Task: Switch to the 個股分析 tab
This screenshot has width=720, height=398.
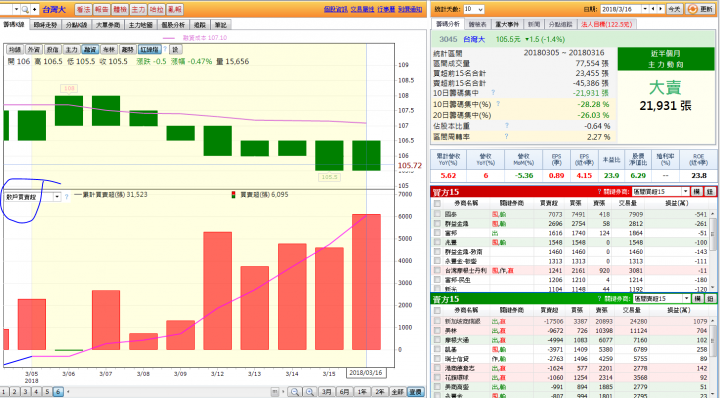Action: (x=173, y=25)
